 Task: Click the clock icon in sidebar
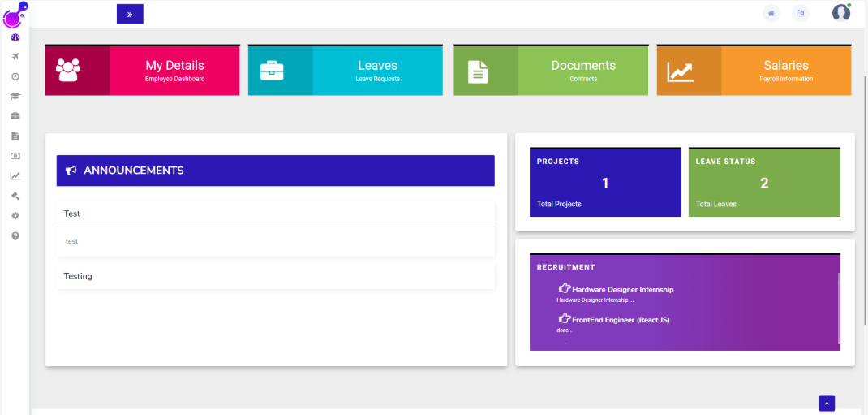point(15,76)
